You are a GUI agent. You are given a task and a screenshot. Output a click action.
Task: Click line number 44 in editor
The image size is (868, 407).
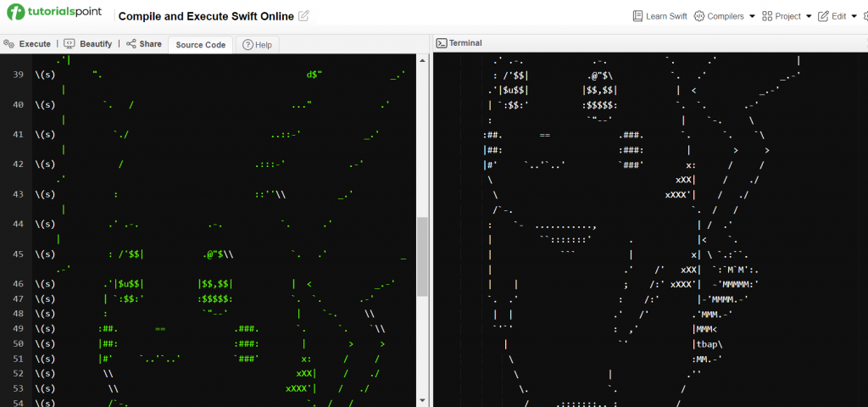(x=17, y=224)
